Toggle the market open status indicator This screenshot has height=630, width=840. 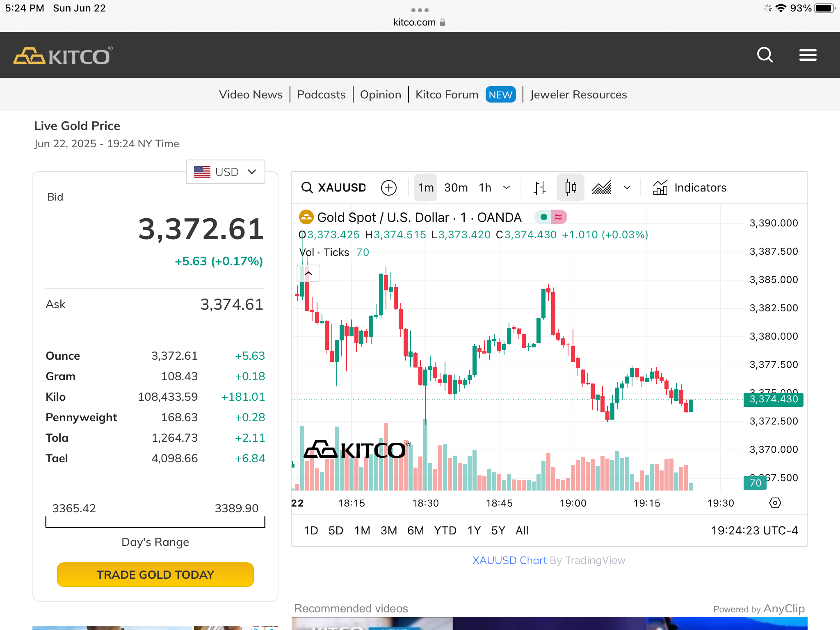coord(543,217)
